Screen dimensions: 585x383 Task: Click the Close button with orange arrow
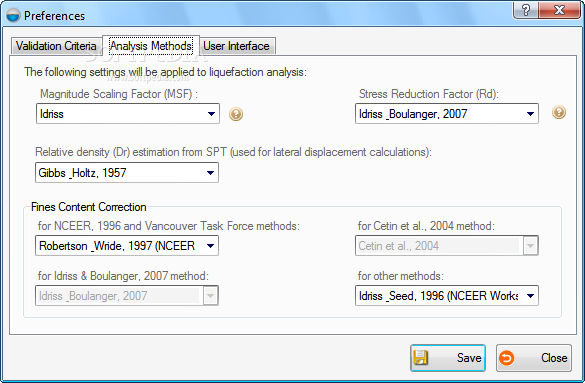pos(534,358)
